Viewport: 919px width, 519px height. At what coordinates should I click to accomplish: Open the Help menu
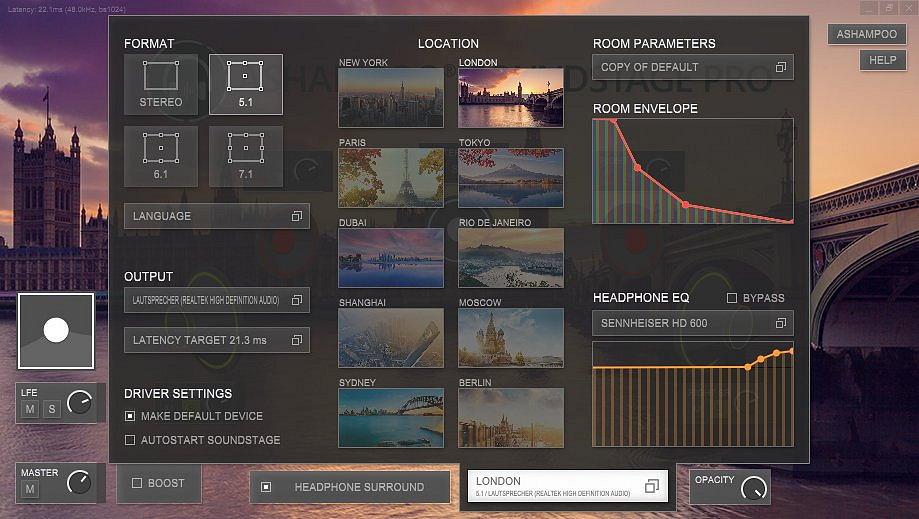coord(882,60)
